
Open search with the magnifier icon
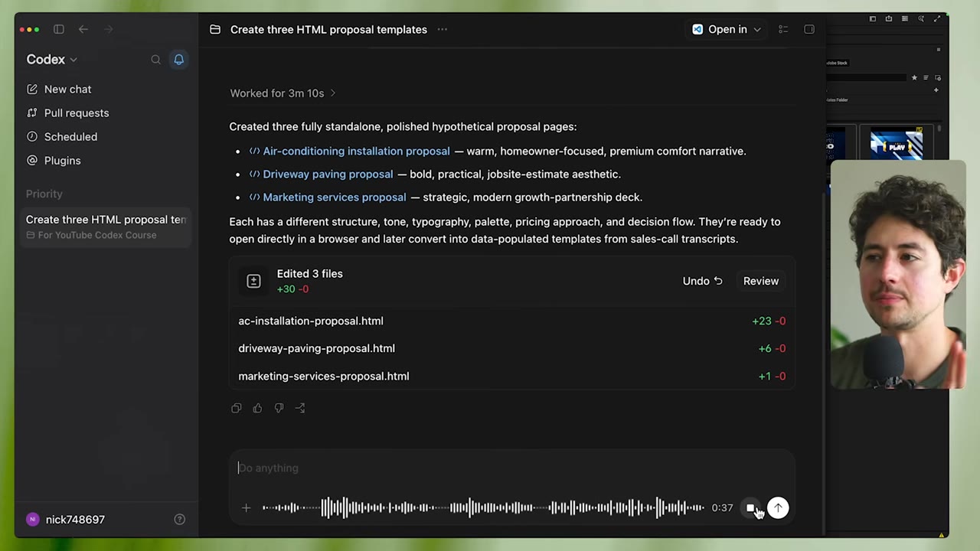pyautogui.click(x=155, y=59)
